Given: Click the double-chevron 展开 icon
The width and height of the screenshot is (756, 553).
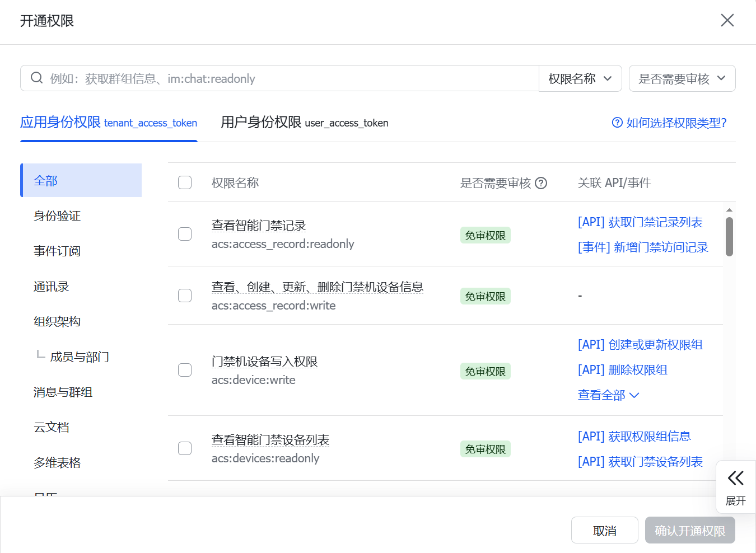Looking at the screenshot, I should pos(735,478).
